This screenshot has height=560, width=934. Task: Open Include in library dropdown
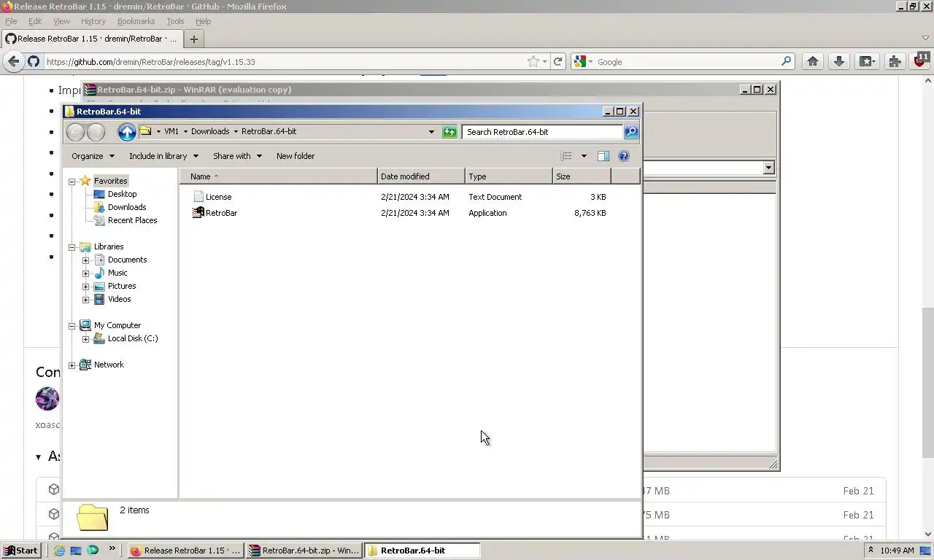(163, 156)
